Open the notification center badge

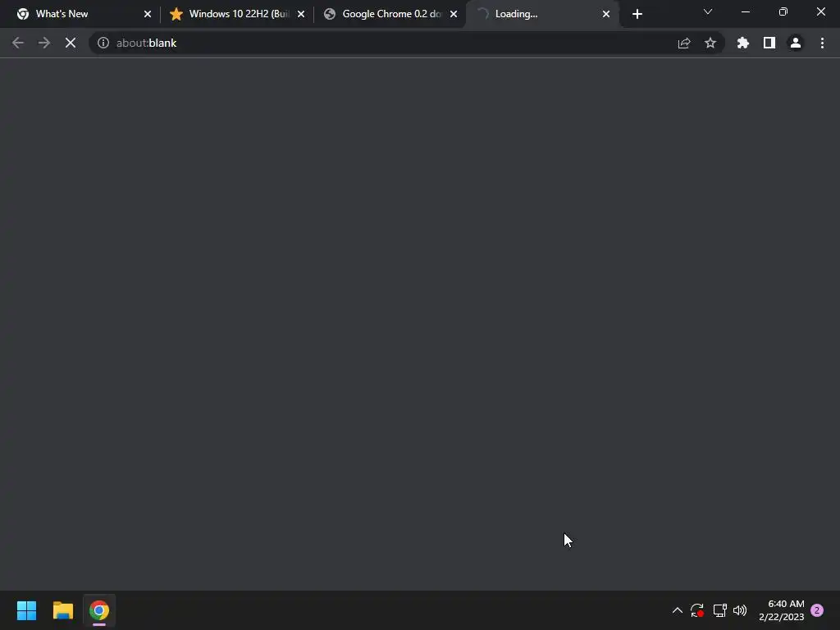(817, 610)
